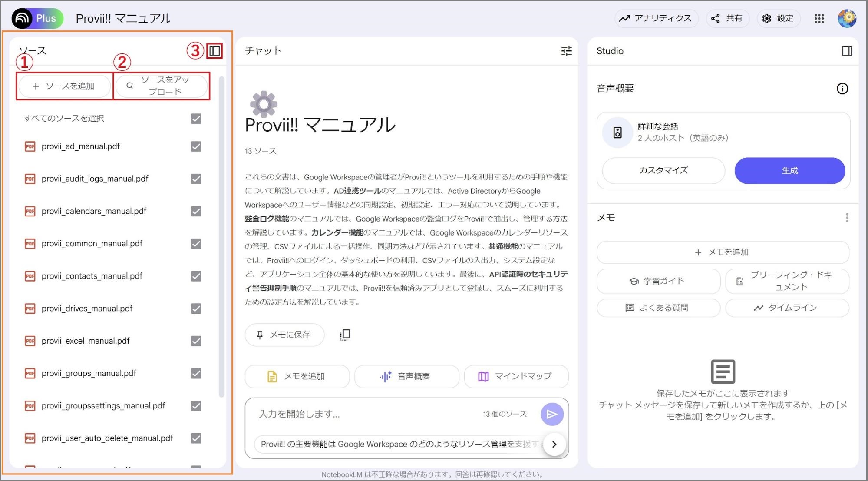
Task: Click PDF icon of provii_user_auto_delete_manual.pdf
Action: (30, 438)
